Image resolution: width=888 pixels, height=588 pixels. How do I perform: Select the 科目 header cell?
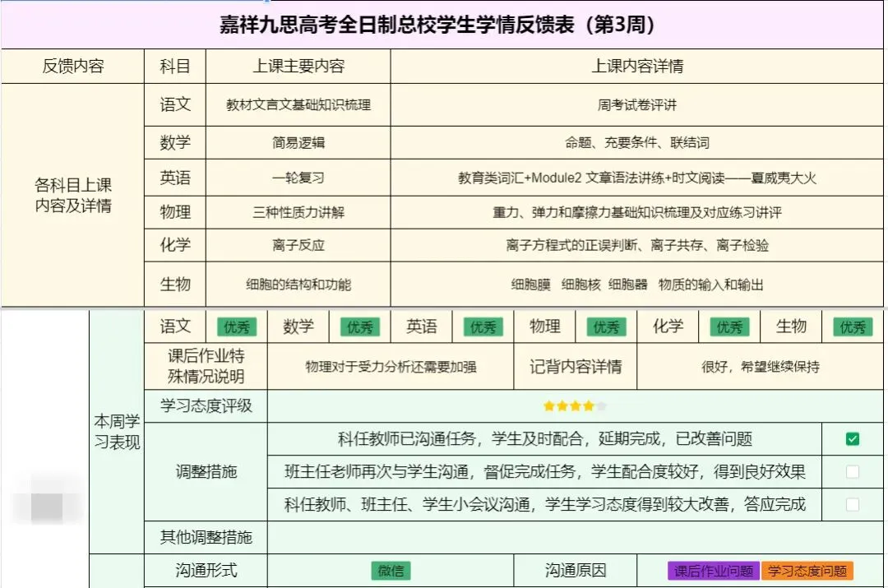click(175, 67)
